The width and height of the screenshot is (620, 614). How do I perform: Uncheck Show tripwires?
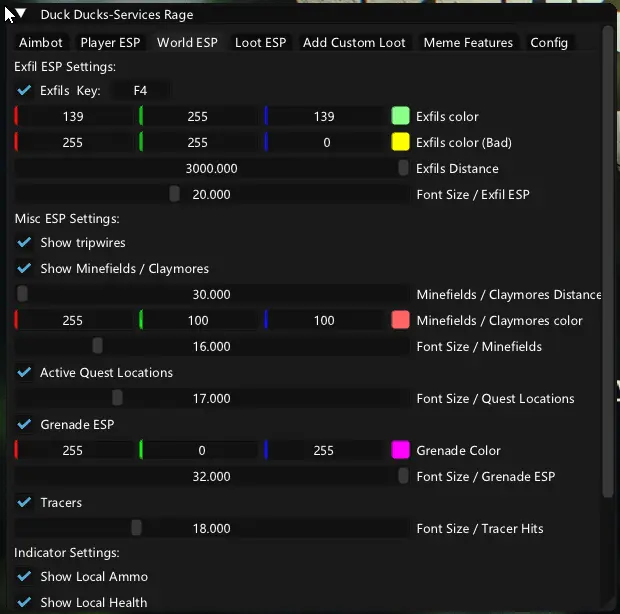pyautogui.click(x=25, y=243)
